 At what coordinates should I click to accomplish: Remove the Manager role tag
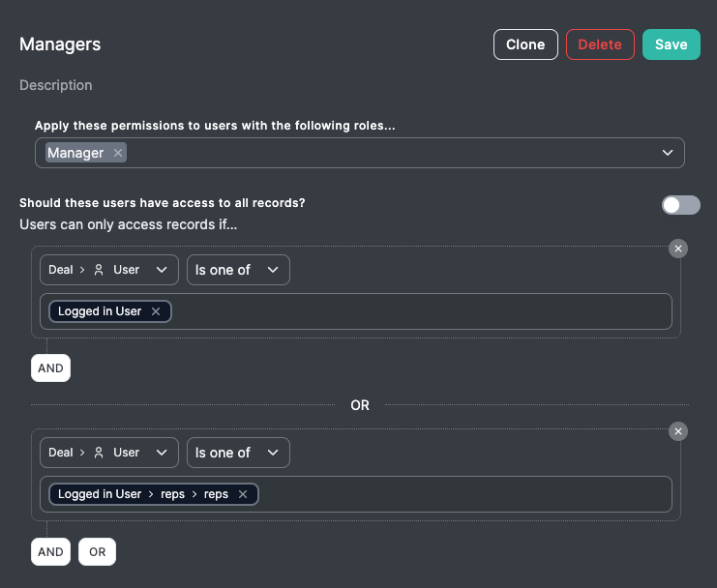pos(118,153)
